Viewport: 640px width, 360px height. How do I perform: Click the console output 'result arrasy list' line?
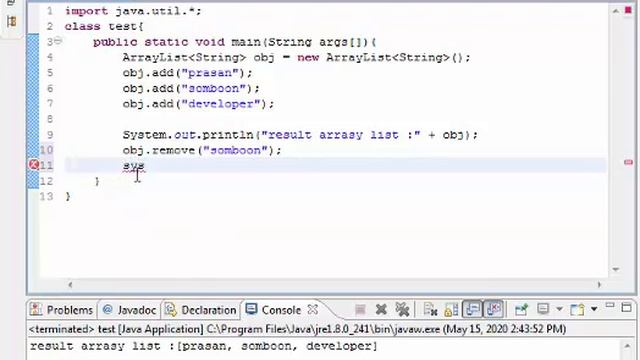(203, 346)
